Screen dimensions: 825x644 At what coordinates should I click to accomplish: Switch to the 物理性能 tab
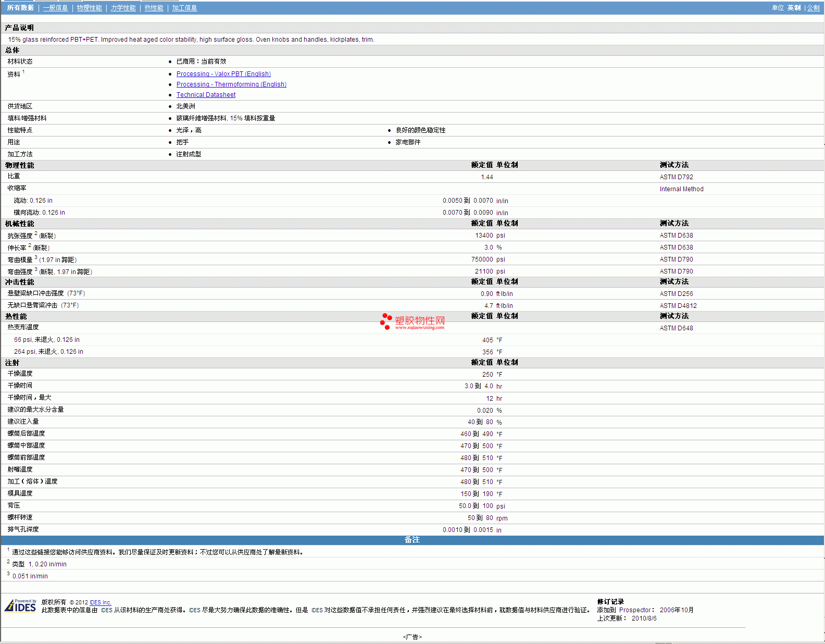(89, 8)
